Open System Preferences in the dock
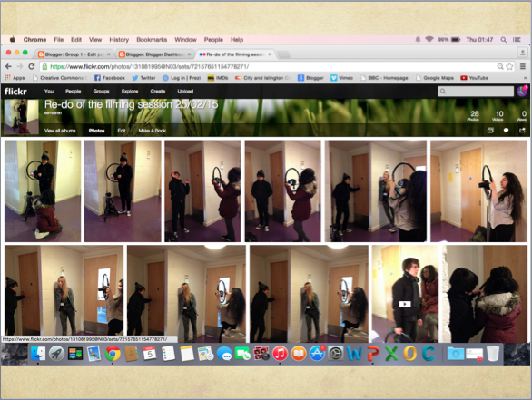 coord(336,354)
